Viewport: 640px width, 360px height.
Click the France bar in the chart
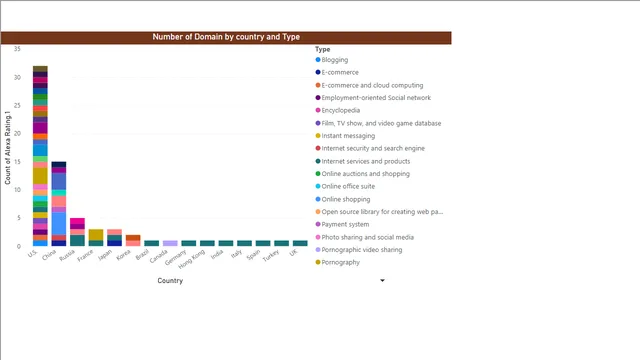click(96, 238)
